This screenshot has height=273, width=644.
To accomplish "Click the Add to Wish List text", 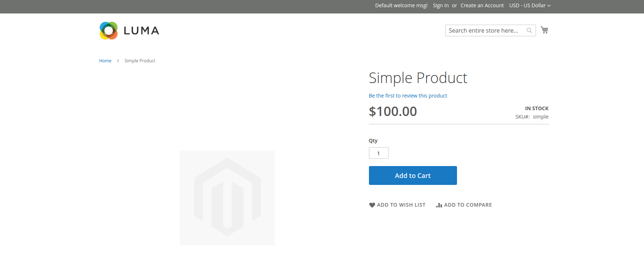I will (401, 205).
